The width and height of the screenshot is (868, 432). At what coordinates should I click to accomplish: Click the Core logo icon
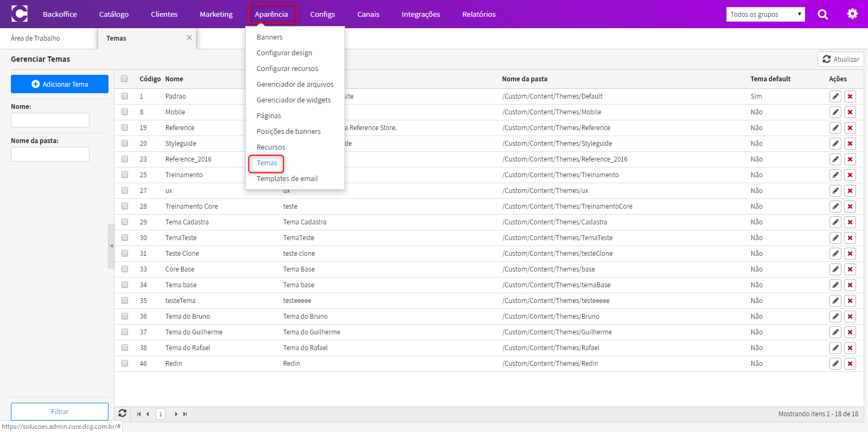coord(20,14)
